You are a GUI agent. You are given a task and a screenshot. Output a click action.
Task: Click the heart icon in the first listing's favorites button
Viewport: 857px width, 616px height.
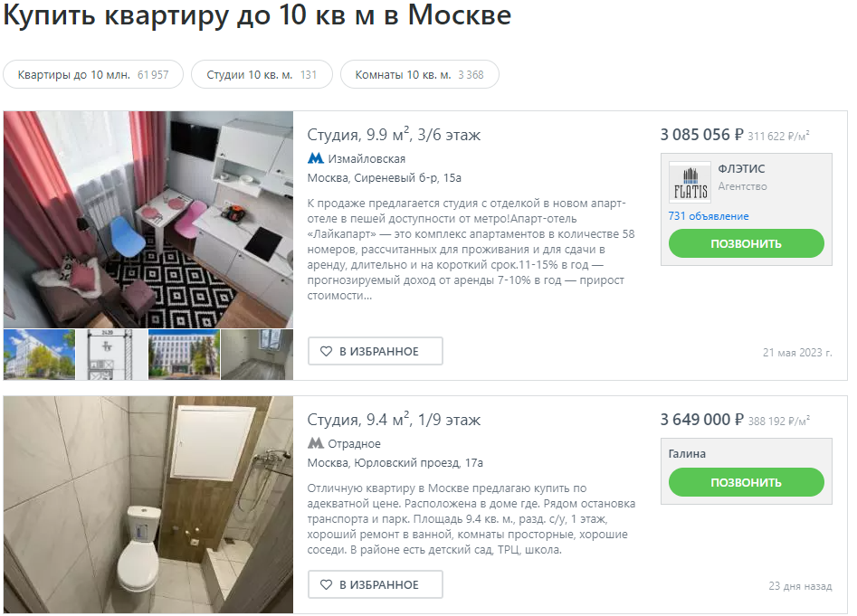pyautogui.click(x=327, y=351)
